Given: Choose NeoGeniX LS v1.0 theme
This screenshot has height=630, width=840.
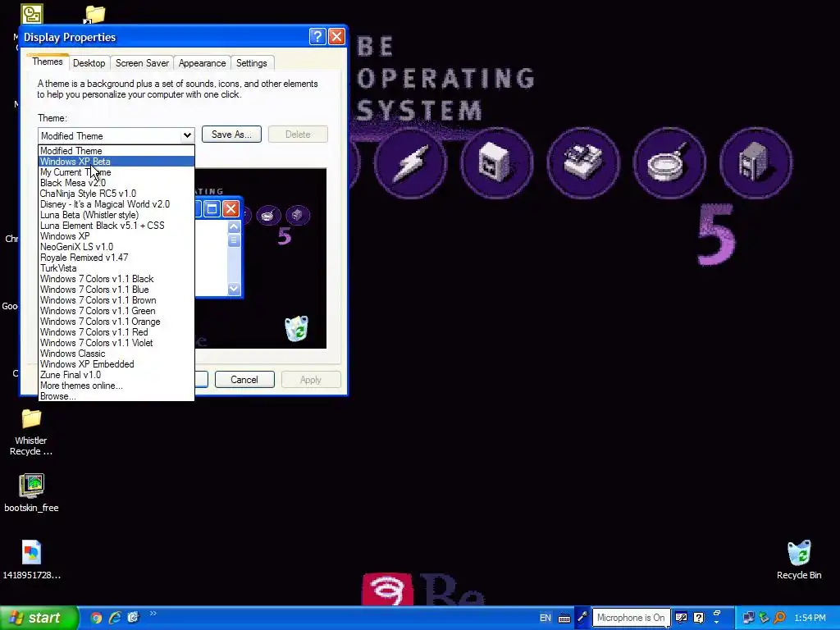Looking at the screenshot, I should tap(116, 247).
